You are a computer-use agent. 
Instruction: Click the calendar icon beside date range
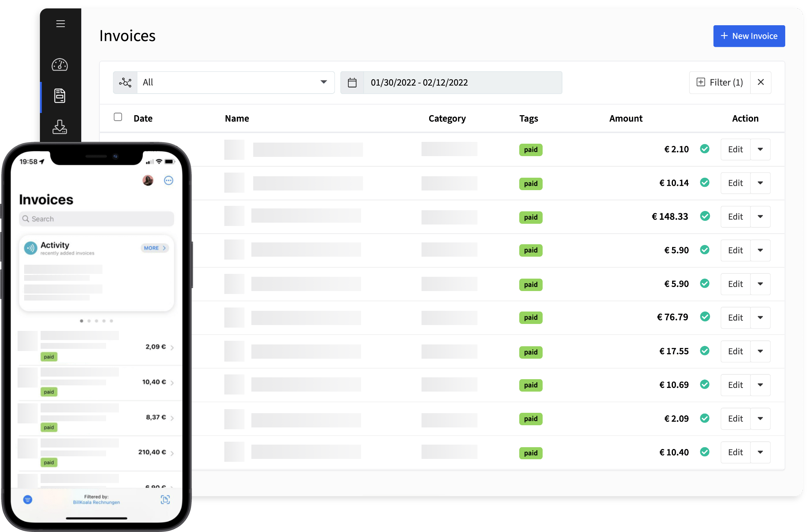(352, 83)
